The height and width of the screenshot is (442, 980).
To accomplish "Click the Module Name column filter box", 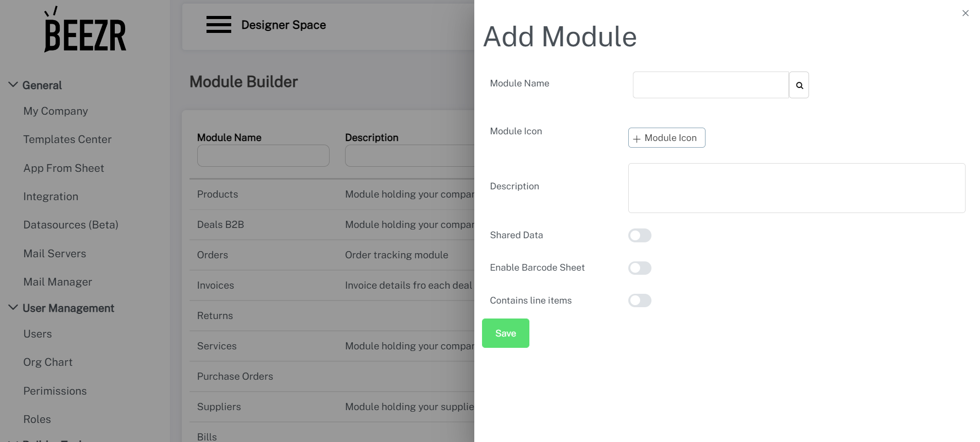I will [x=263, y=156].
